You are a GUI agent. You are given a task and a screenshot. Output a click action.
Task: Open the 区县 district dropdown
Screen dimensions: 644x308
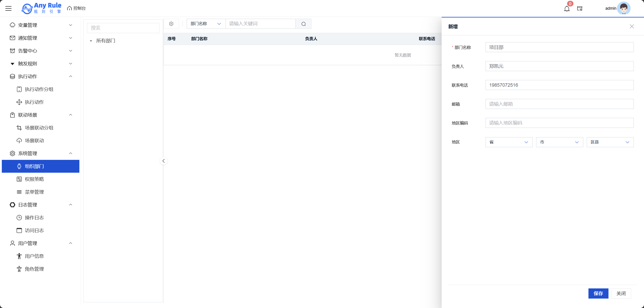click(610, 142)
